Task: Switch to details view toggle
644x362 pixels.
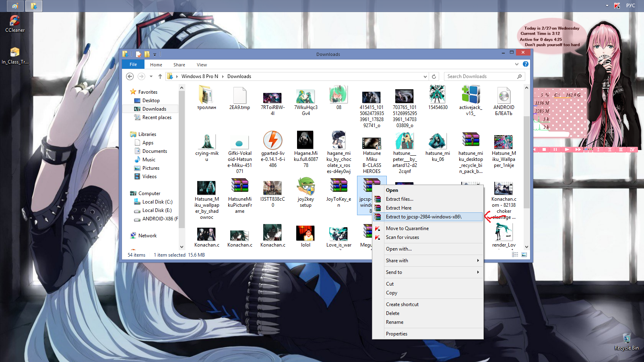Action: pos(515,255)
